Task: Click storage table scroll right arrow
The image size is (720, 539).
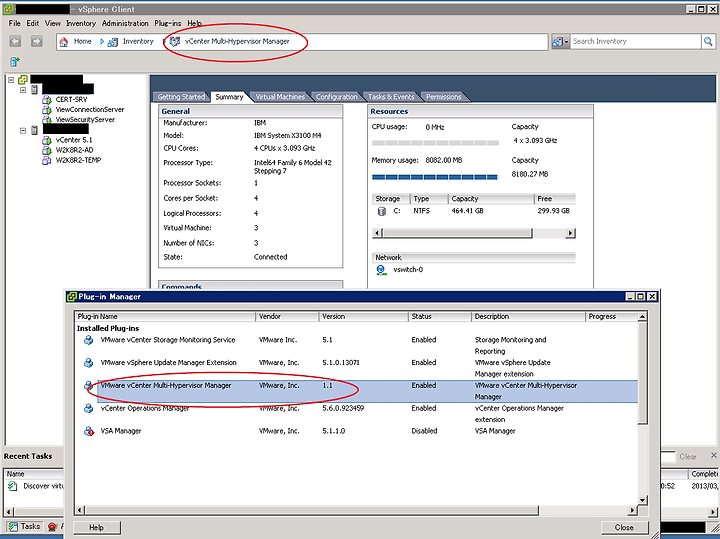Action: point(570,233)
